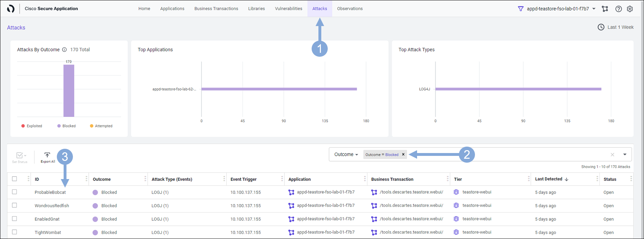
Task: Select the EnabledGnat row checkbox
Action: click(x=15, y=219)
